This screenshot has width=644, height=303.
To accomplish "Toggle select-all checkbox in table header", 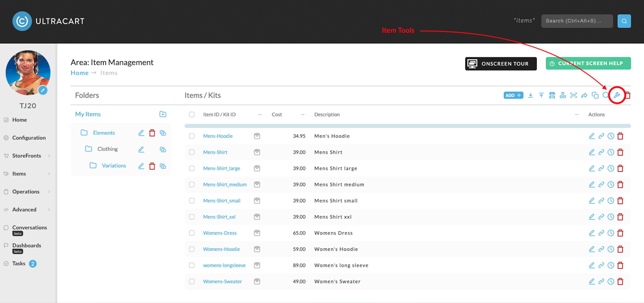I will (x=192, y=115).
